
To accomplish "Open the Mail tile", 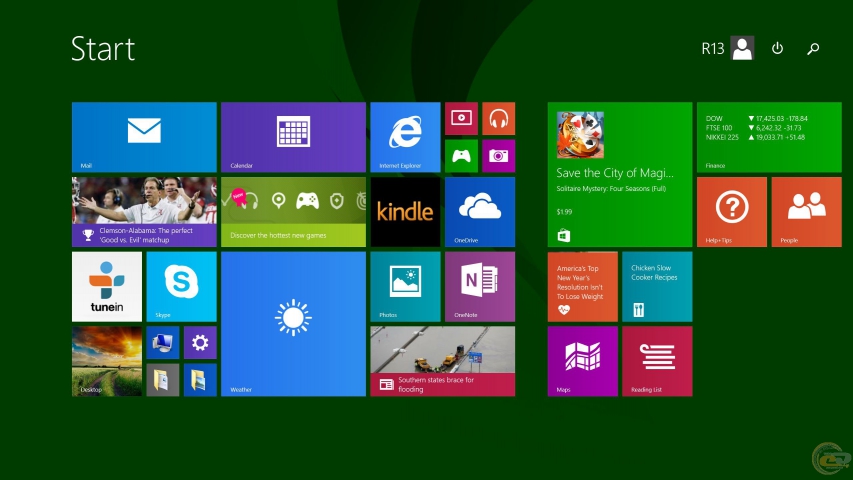I will [x=144, y=137].
